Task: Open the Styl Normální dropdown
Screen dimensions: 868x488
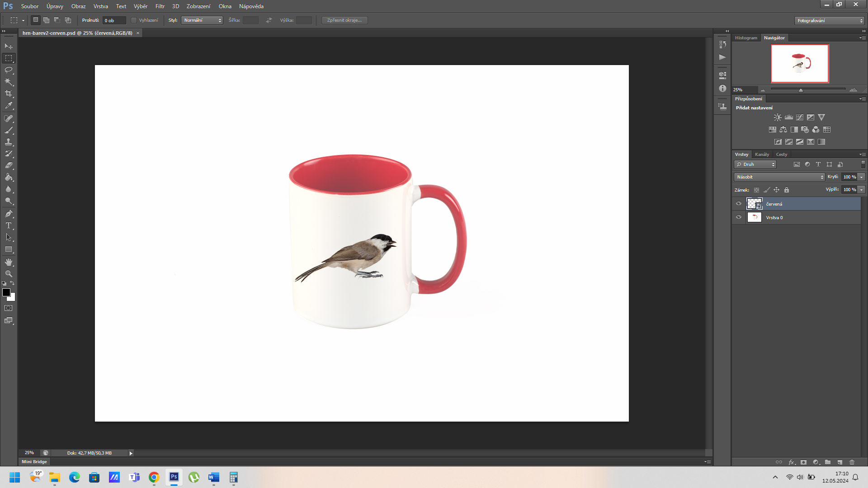Action: [202, 20]
